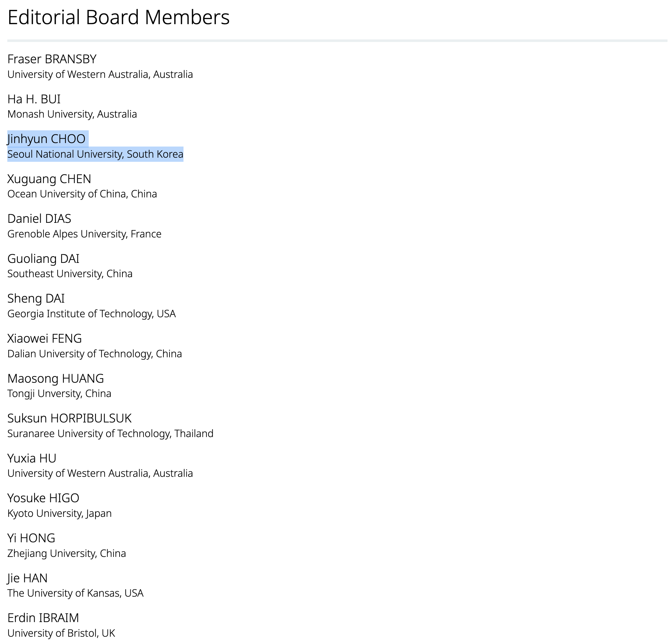Image resolution: width=671 pixels, height=644 pixels.
Task: Click the name Erdin IBRAIM
Action: [43, 618]
